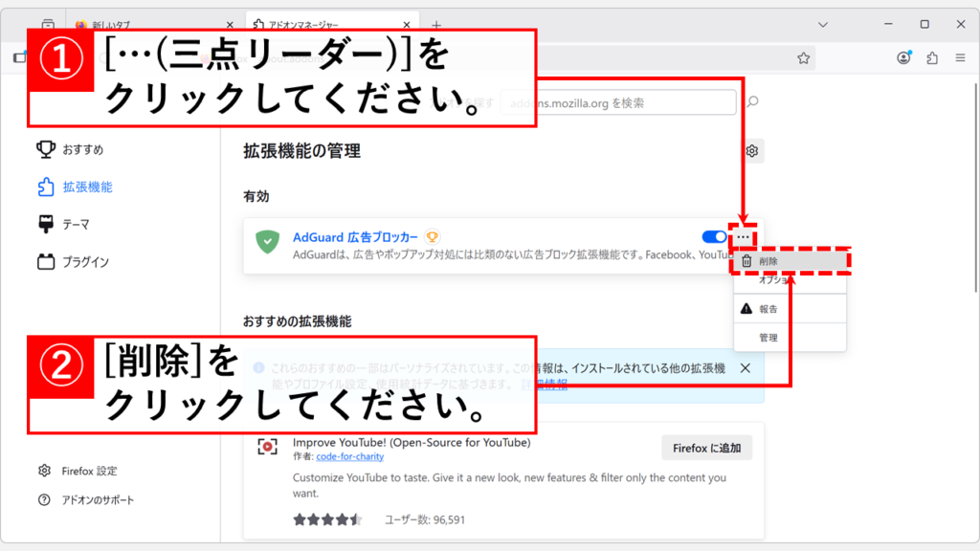Open the プラグイン sidebar category
980x551 pixels.
(74, 262)
